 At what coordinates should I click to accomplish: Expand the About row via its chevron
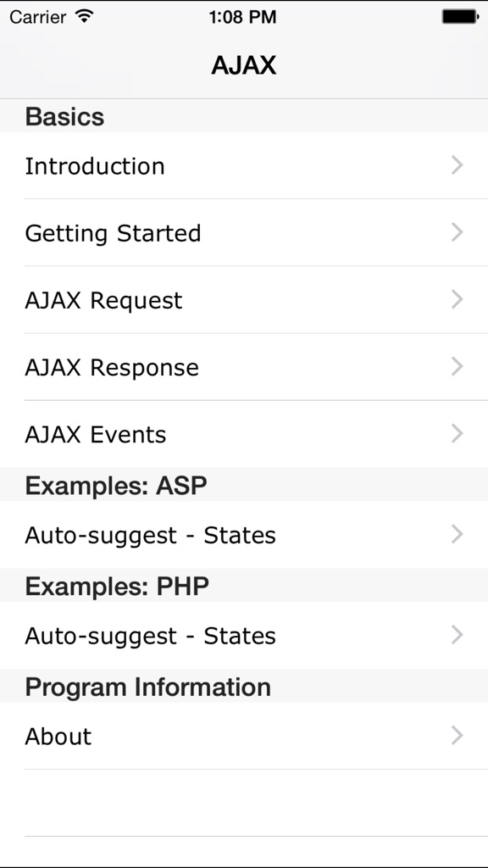pos(457,737)
